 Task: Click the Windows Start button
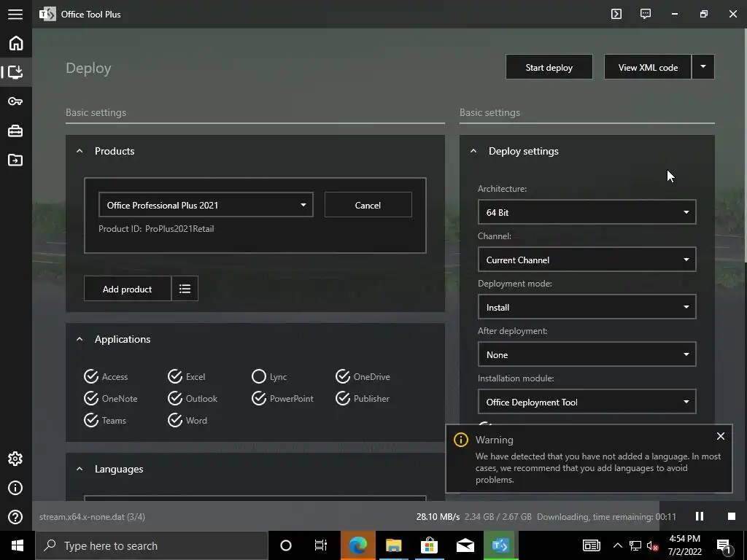pos(18,545)
